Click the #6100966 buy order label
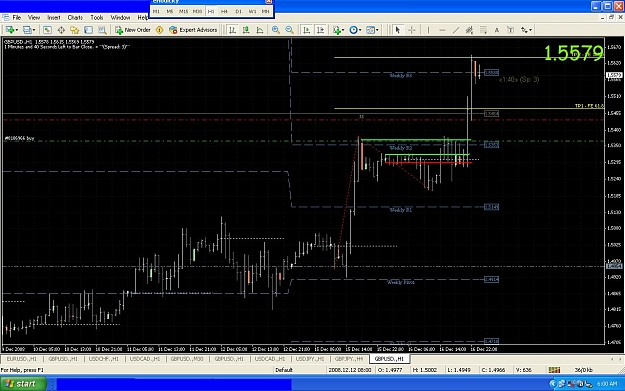 pos(19,138)
